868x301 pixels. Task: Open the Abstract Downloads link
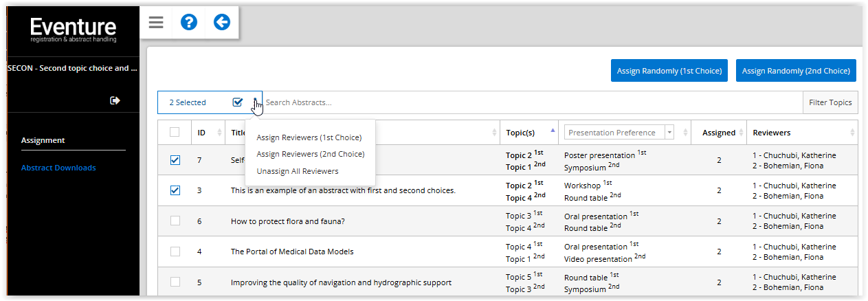click(58, 168)
